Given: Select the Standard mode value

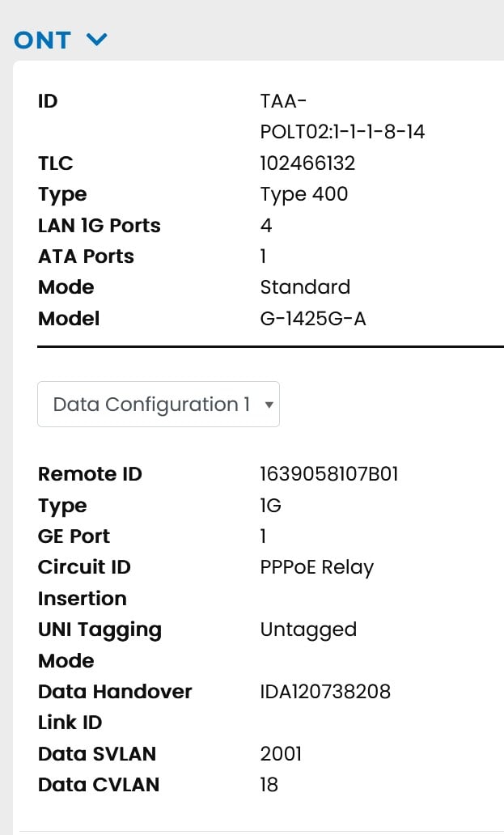Looking at the screenshot, I should click(x=305, y=287).
